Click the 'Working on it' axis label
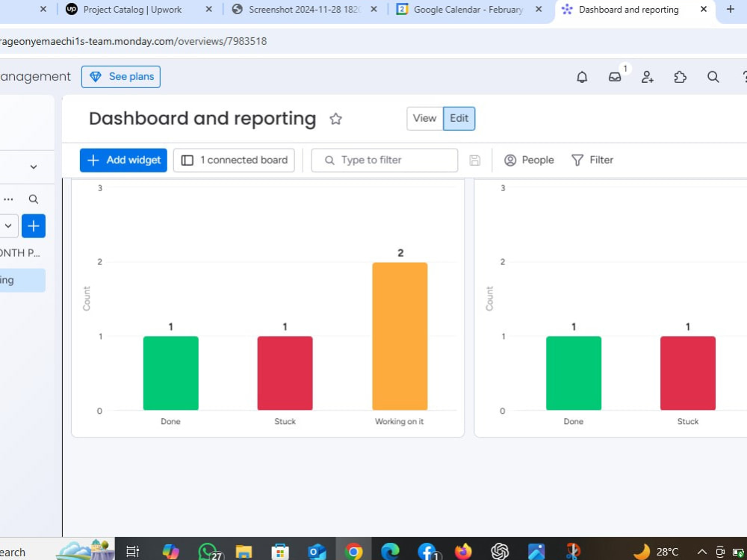The image size is (747, 560). (399, 421)
